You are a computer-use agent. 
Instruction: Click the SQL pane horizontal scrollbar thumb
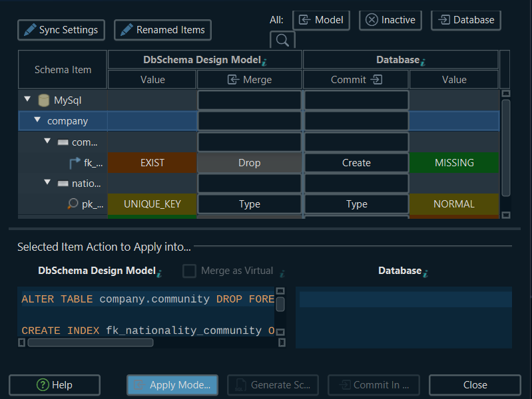click(x=91, y=342)
